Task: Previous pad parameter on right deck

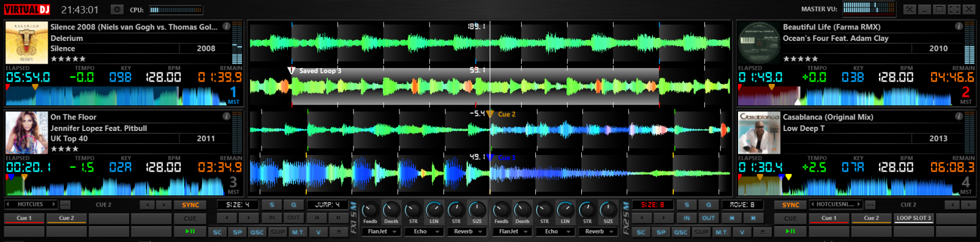Action: pyautogui.click(x=952, y=205)
